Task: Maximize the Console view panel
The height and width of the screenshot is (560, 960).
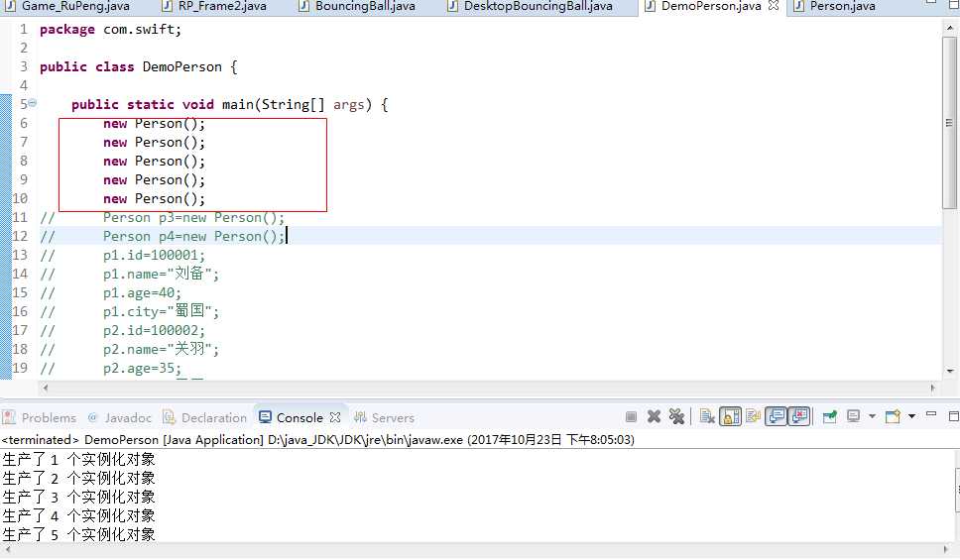Action: 953,416
